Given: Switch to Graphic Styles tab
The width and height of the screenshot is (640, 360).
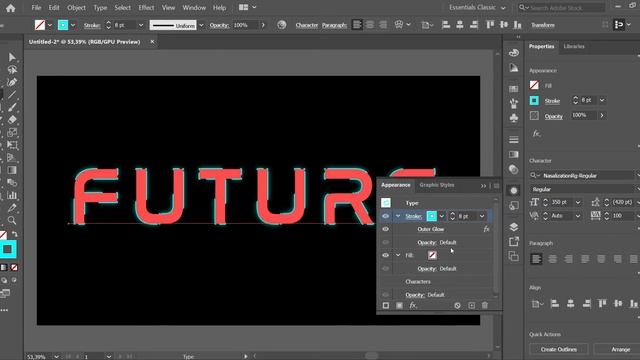Looking at the screenshot, I should pyautogui.click(x=437, y=185).
